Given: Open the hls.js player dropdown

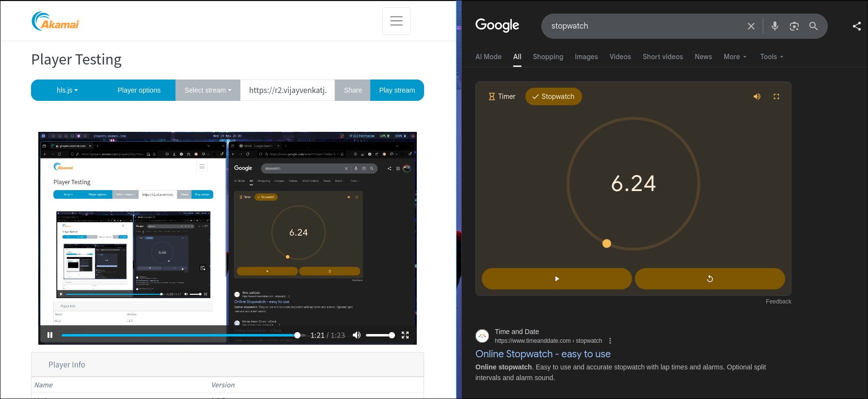Looking at the screenshot, I should (x=67, y=90).
